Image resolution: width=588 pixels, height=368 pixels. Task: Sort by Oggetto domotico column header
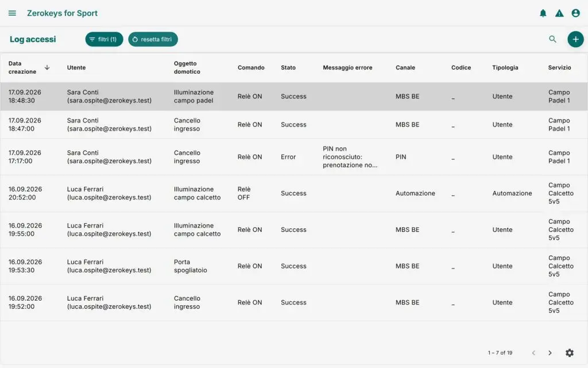[187, 68]
